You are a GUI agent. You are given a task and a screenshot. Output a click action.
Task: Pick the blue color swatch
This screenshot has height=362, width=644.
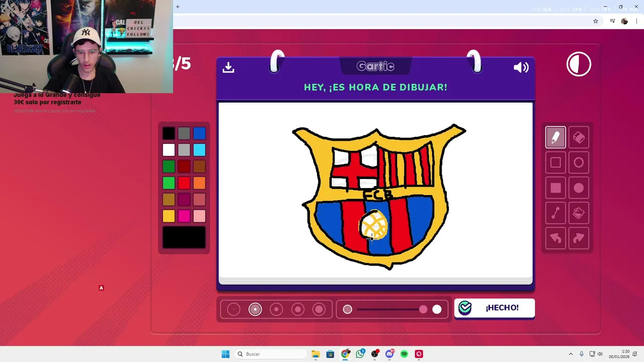pyautogui.click(x=199, y=133)
